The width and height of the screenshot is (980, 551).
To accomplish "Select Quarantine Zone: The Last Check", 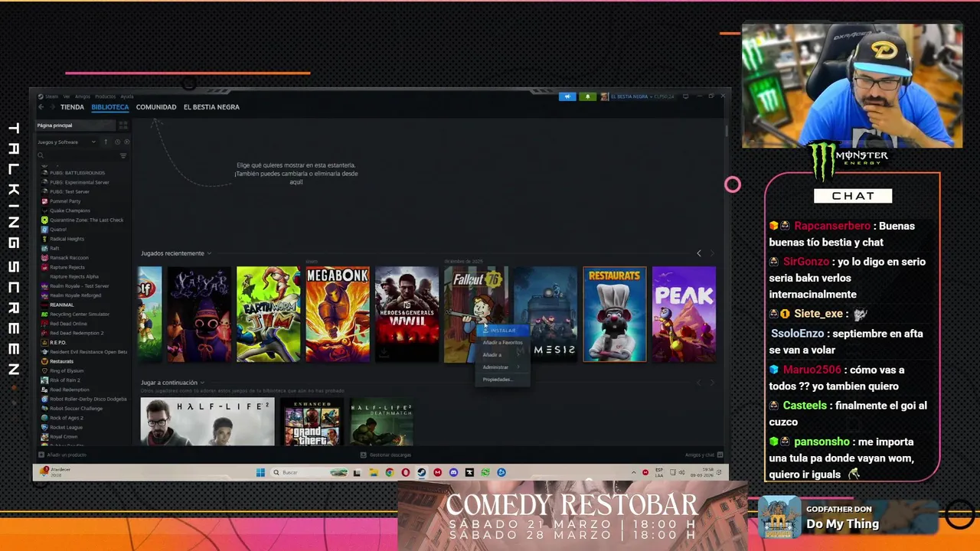I will click(x=86, y=220).
